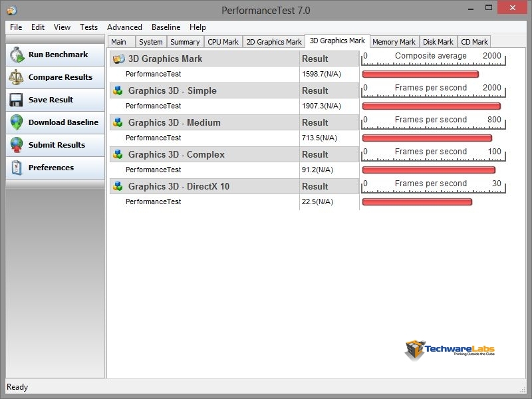Image resolution: width=532 pixels, height=399 pixels.
Task: Click the clipboard Preferences icon
Action: tap(16, 168)
